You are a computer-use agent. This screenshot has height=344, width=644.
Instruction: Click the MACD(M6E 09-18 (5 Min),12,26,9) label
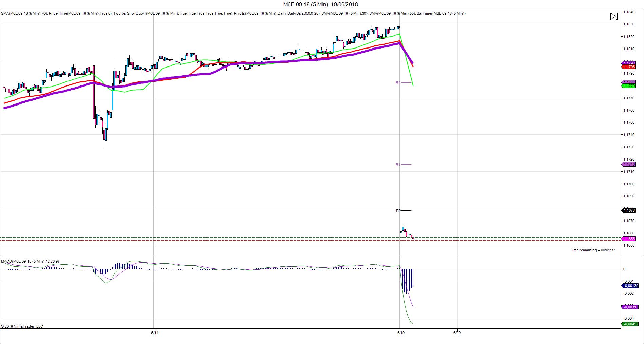(x=30, y=261)
